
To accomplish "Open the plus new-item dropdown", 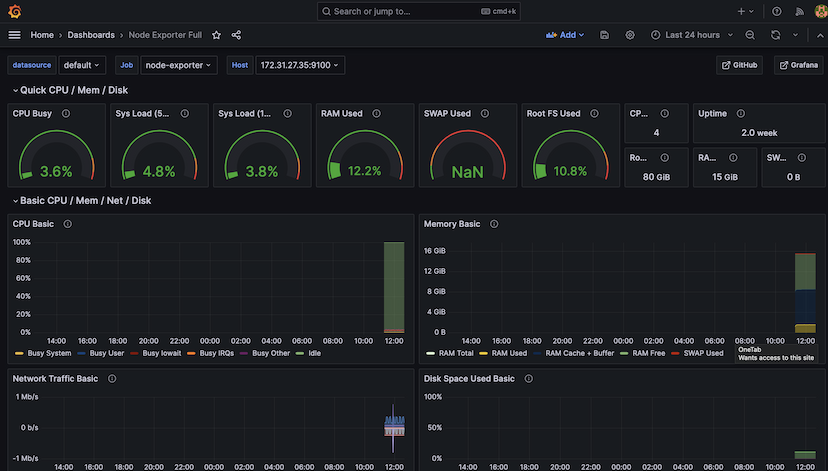I will (x=746, y=11).
